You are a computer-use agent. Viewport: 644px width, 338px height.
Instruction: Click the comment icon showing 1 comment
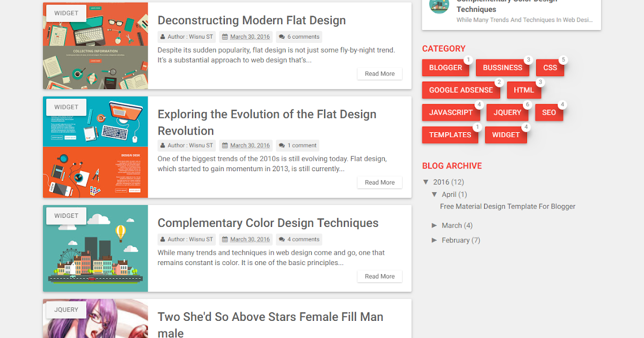281,145
